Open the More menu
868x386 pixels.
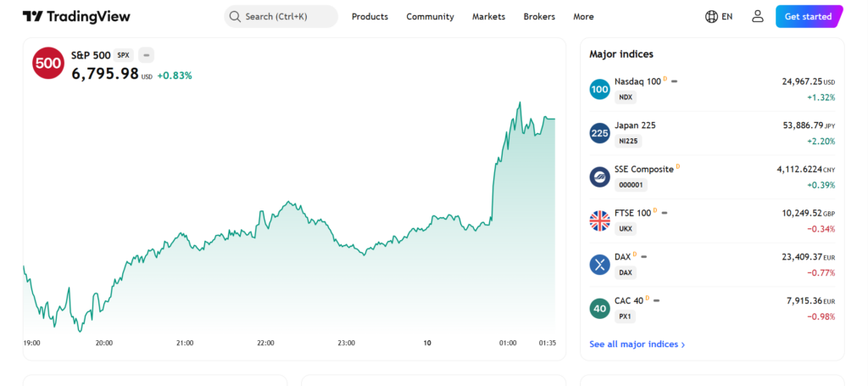tap(583, 17)
